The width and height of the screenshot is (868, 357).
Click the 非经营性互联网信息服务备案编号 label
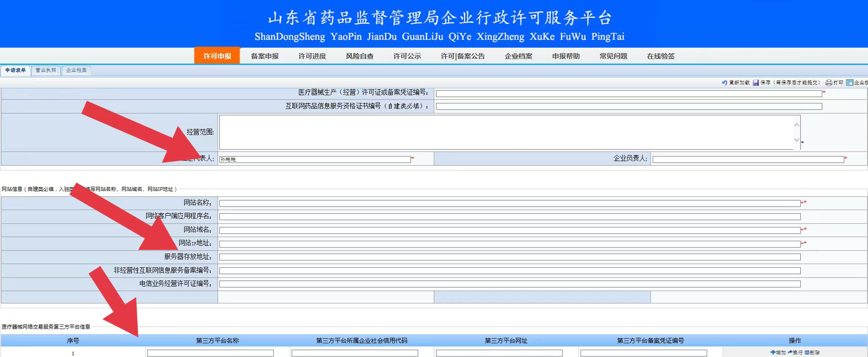[163, 270]
